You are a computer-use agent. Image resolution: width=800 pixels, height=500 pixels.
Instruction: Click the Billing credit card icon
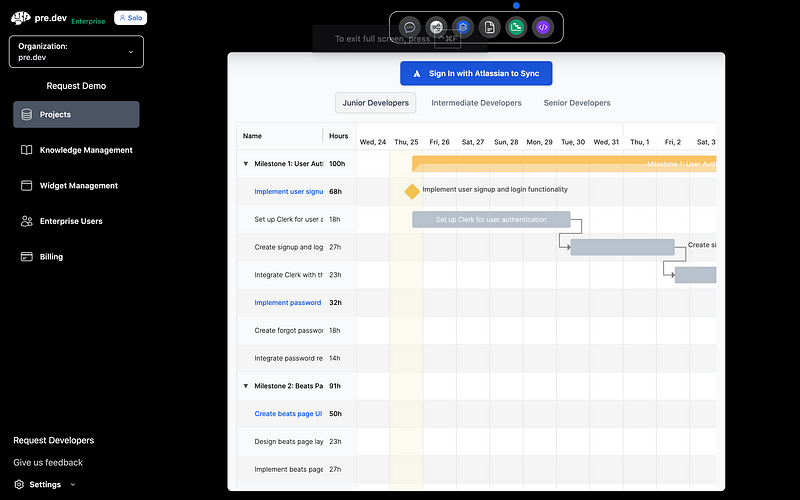point(27,257)
